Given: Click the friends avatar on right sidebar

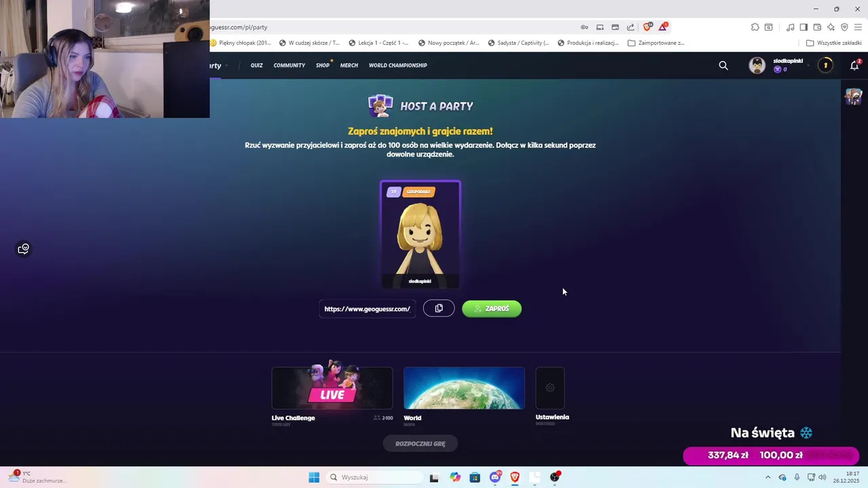Looking at the screenshot, I should click(x=853, y=96).
